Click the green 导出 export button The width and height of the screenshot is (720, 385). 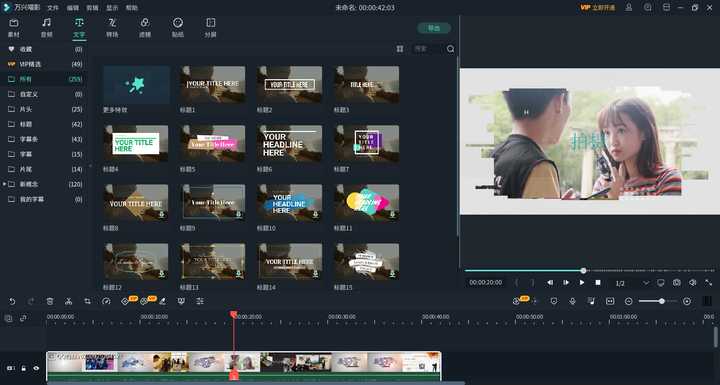coord(434,28)
